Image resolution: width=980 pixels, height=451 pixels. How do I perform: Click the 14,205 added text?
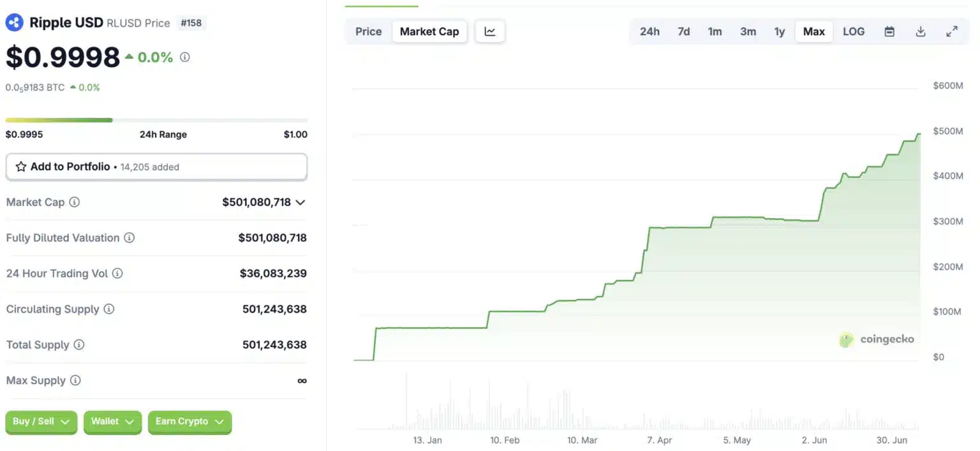tap(150, 167)
